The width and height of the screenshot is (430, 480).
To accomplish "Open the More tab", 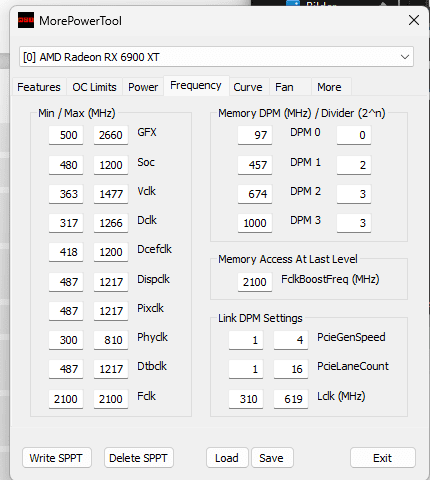I will tap(331, 87).
